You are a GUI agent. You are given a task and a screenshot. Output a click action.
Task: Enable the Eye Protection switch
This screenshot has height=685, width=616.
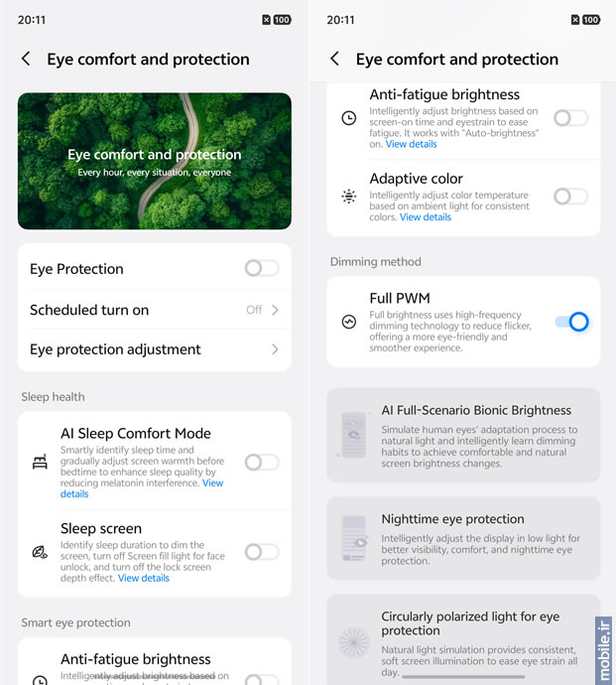[x=262, y=268]
